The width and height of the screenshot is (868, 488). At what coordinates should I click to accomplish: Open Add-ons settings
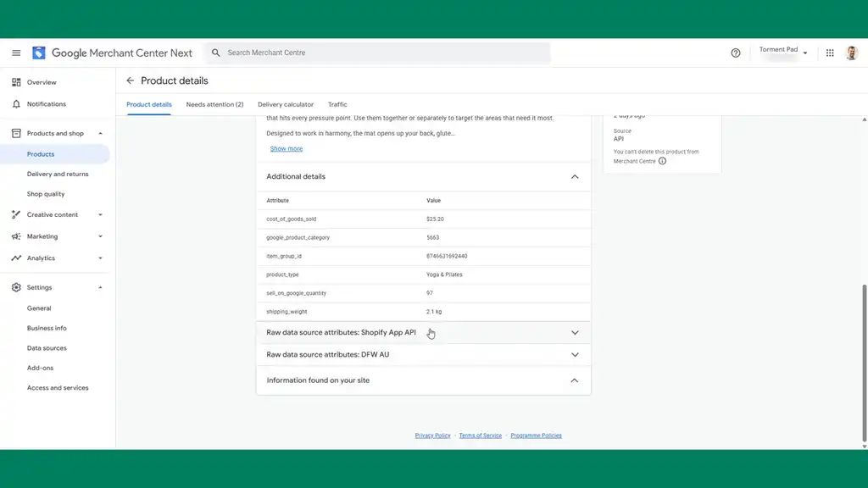(x=41, y=368)
